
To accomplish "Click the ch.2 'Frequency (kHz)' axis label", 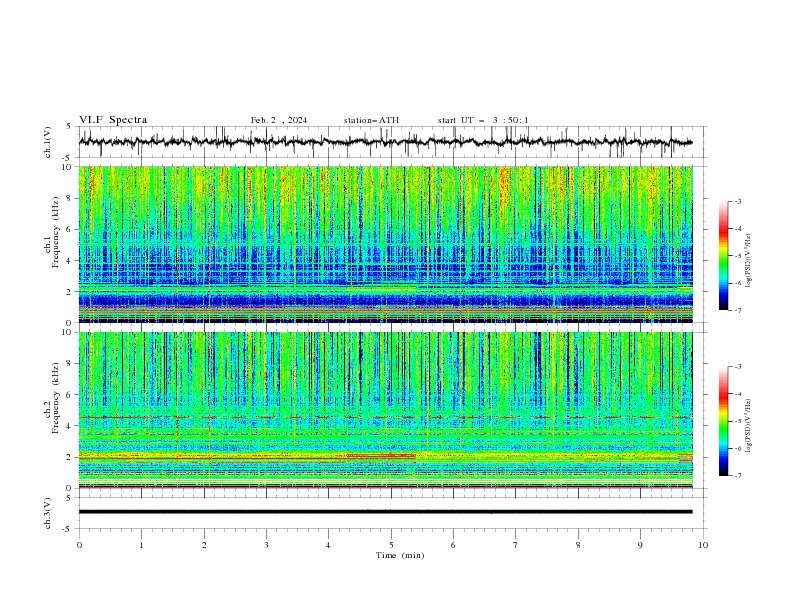I will coord(56,398).
